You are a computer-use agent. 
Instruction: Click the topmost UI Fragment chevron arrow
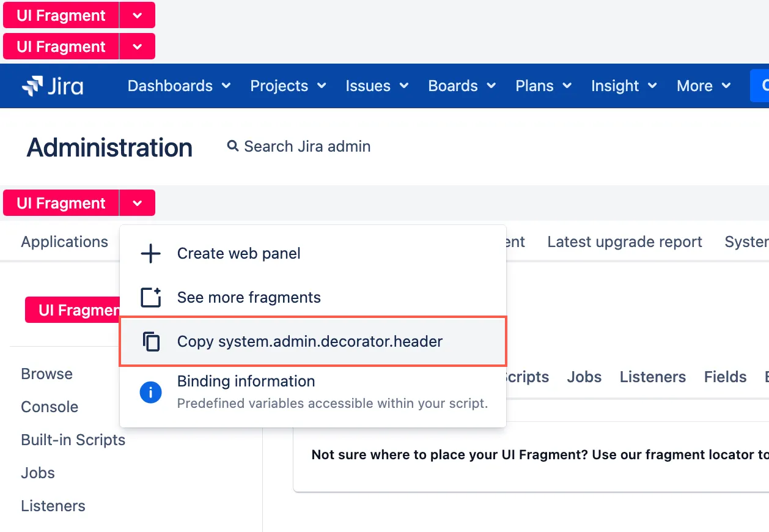click(x=138, y=15)
